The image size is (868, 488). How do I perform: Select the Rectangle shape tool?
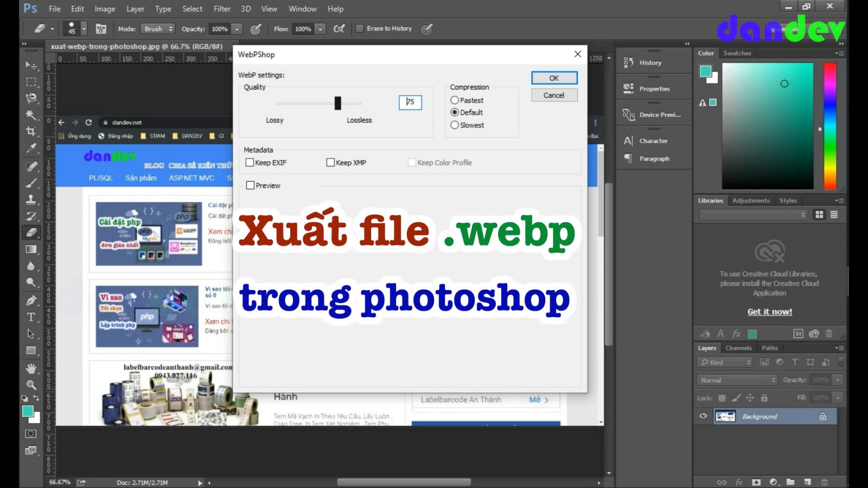click(x=31, y=350)
